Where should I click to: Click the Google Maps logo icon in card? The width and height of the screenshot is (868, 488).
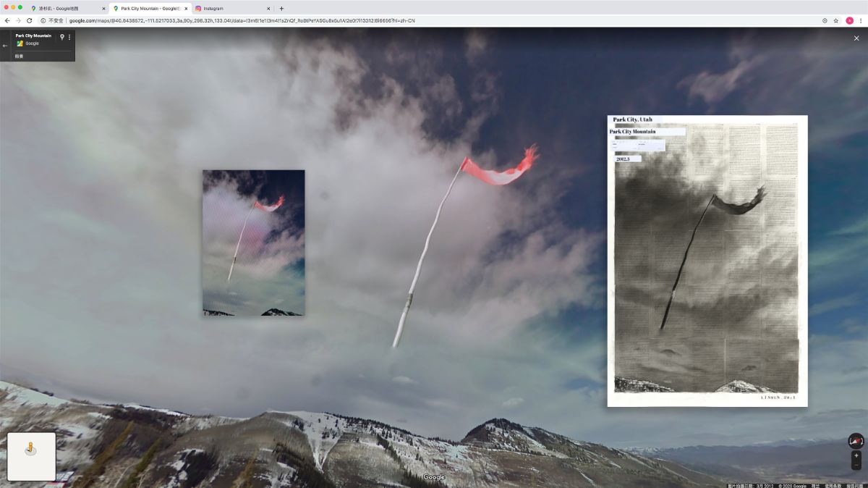(x=20, y=43)
